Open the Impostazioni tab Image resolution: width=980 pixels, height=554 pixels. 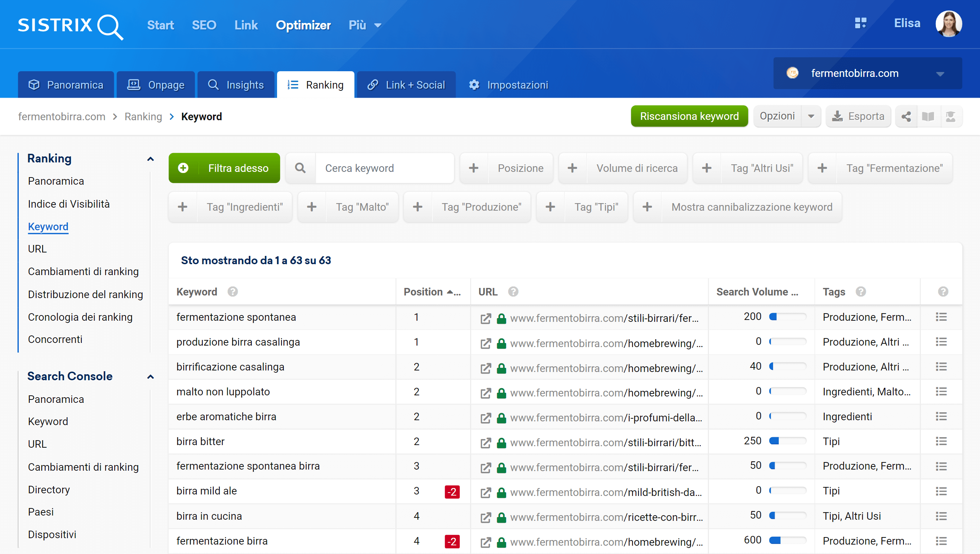click(x=508, y=85)
